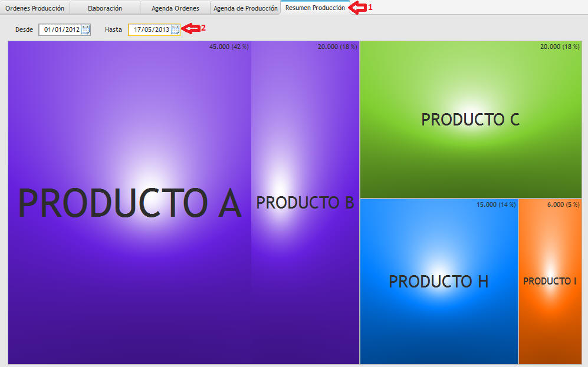Click the 6.000 (5 %) value label
Viewport: 588px width, 367px height.
tap(563, 204)
